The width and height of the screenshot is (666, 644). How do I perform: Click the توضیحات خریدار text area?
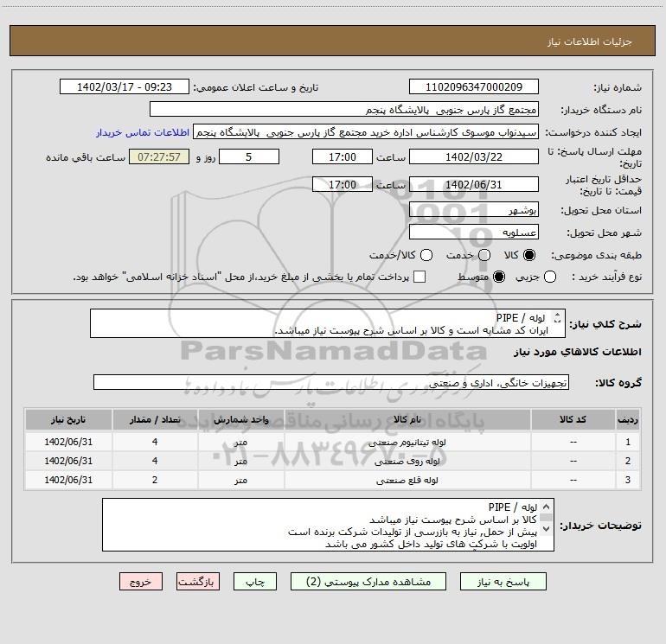tap(328, 525)
